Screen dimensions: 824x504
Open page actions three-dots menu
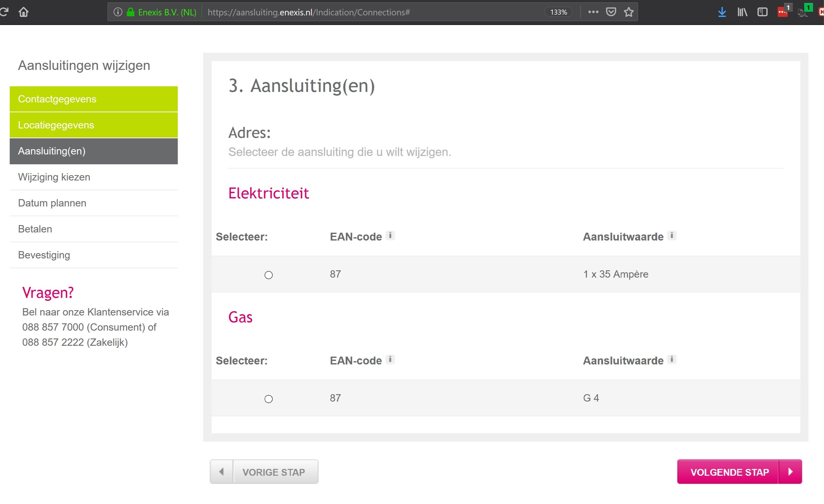click(x=593, y=12)
